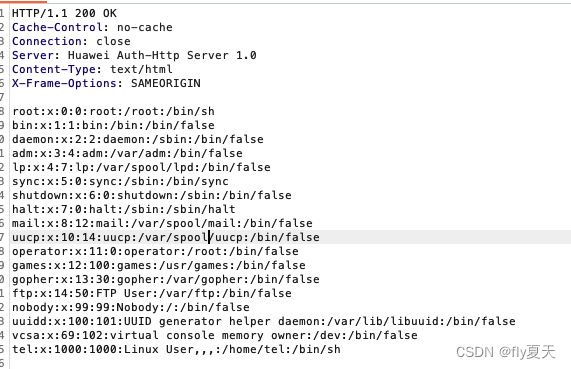The height and width of the screenshot is (369, 571).
Task: Select the Content-Type header name
Action: (x=54, y=69)
